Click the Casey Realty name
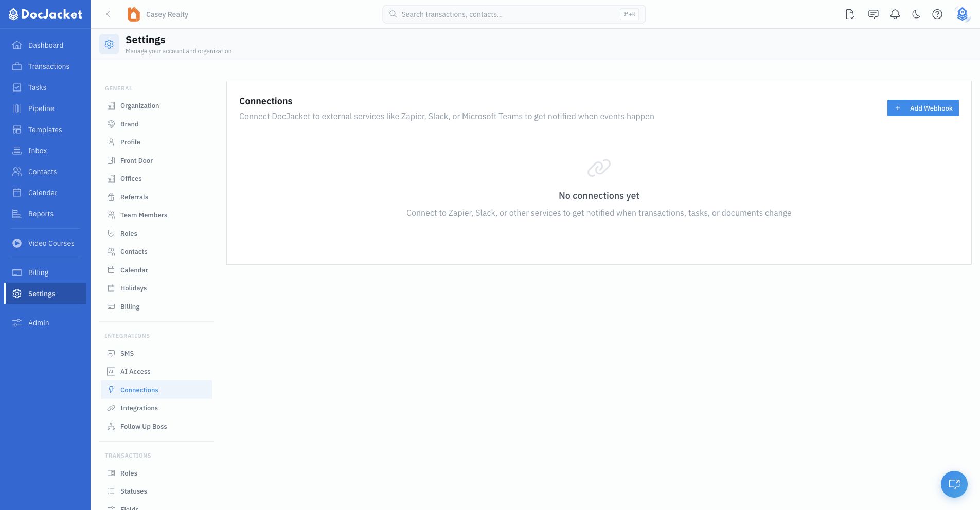Screen dimensions: 980x510 [x=167, y=14]
